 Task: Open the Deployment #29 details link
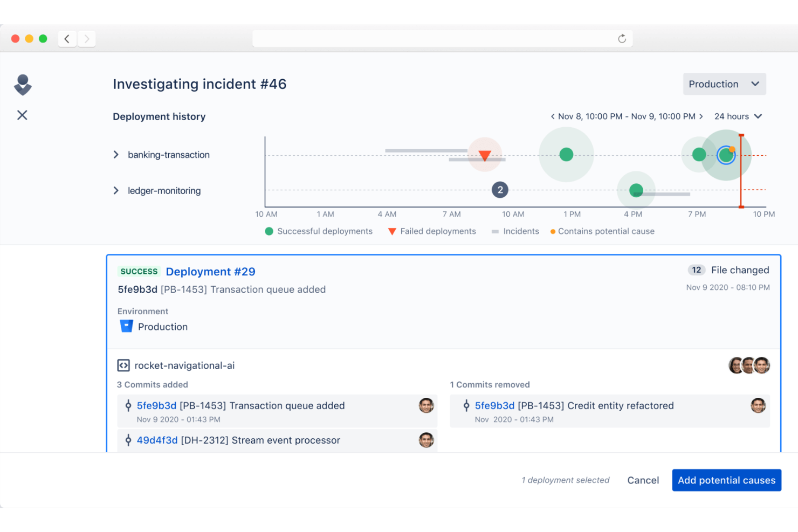[210, 271]
